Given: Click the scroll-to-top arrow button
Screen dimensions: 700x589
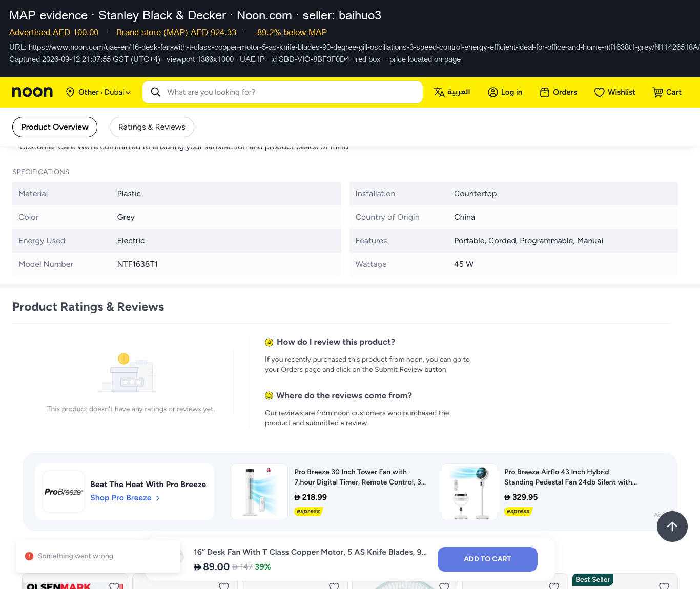Looking at the screenshot, I should pyautogui.click(x=672, y=527).
